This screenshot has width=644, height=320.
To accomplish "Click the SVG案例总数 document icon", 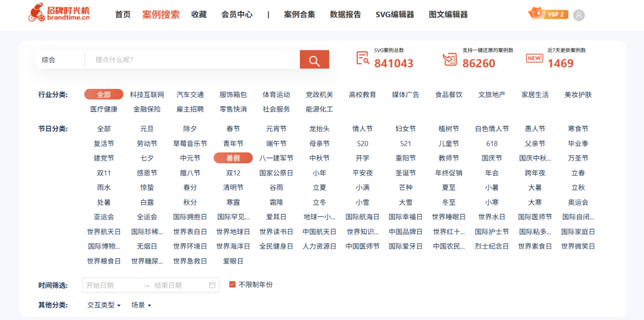I will [363, 58].
